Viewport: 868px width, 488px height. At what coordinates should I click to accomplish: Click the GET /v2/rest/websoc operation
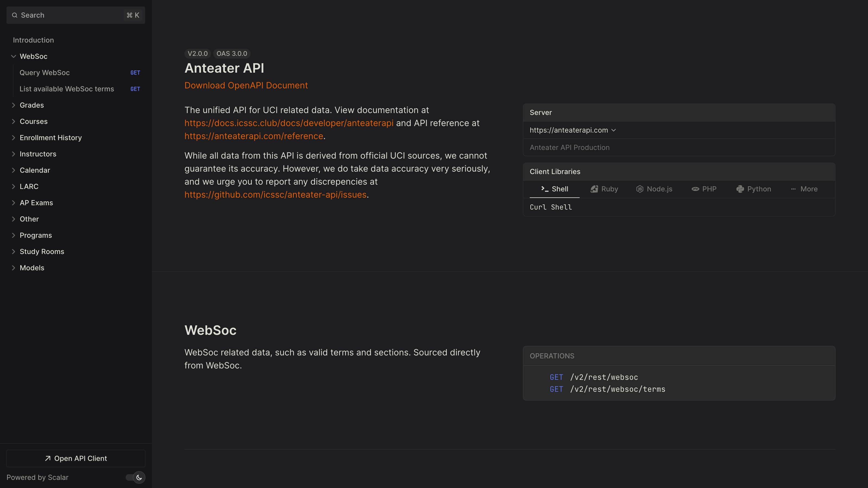pos(603,377)
